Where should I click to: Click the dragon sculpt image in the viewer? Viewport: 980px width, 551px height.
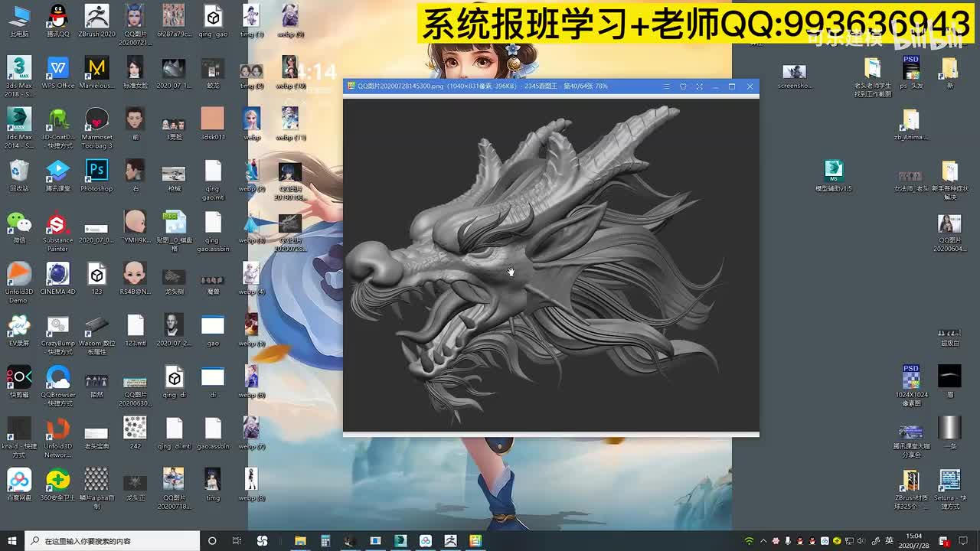(x=550, y=266)
